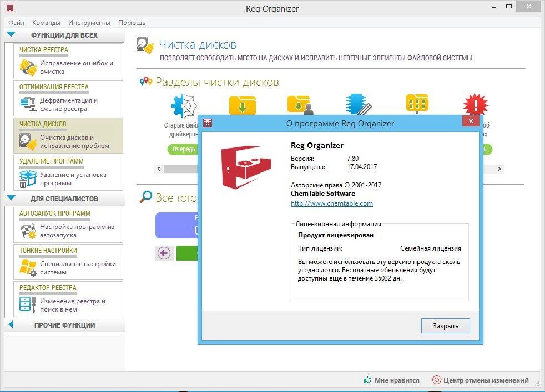Open http://www.chemtable.com link
This screenshot has height=392, width=545.
(331, 203)
